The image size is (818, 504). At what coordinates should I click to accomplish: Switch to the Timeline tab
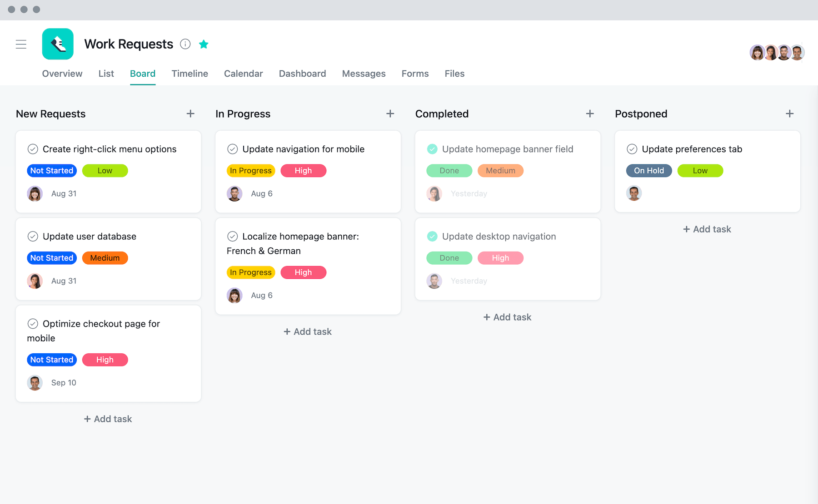190,74
